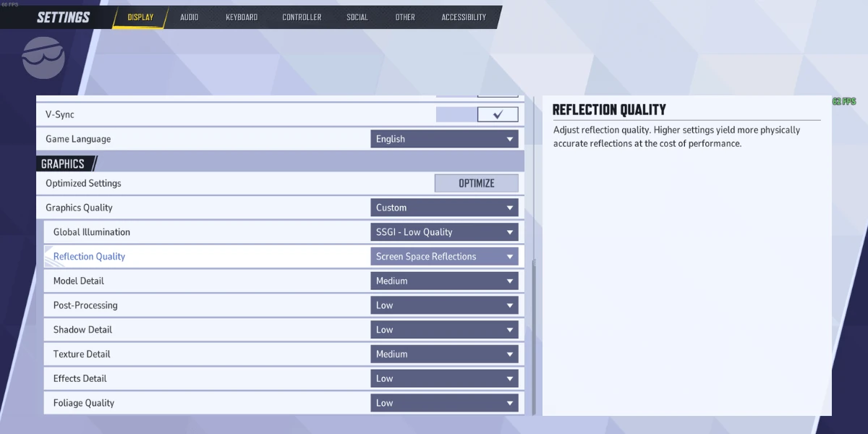
Task: Select the Shadow Detail row label
Action: coord(82,330)
